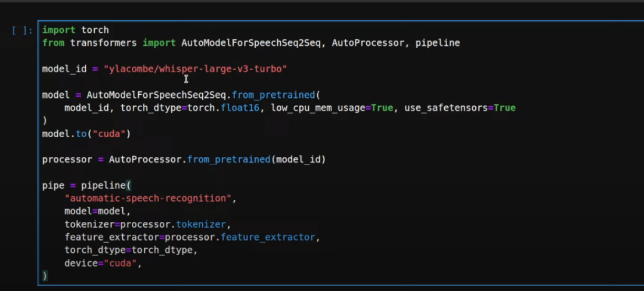644x291 pixels.
Task: Click the empty cell execution prompt brackets
Action: (22, 30)
